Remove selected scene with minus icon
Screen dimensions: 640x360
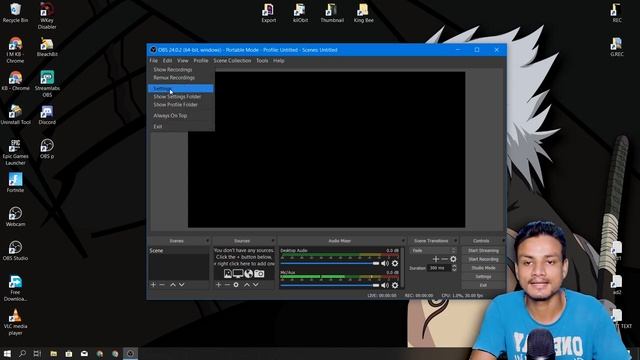click(162, 284)
